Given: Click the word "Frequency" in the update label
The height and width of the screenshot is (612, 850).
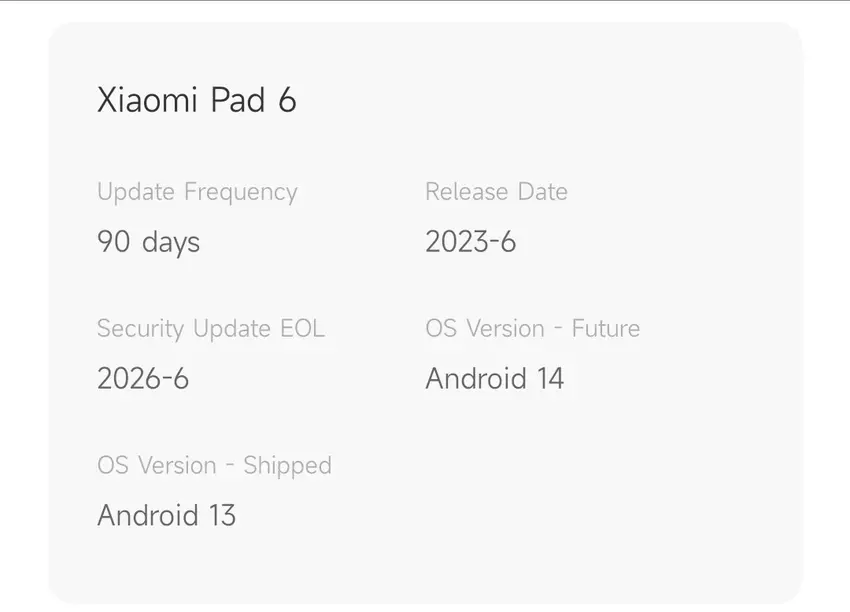Looking at the screenshot, I should 235,192.
